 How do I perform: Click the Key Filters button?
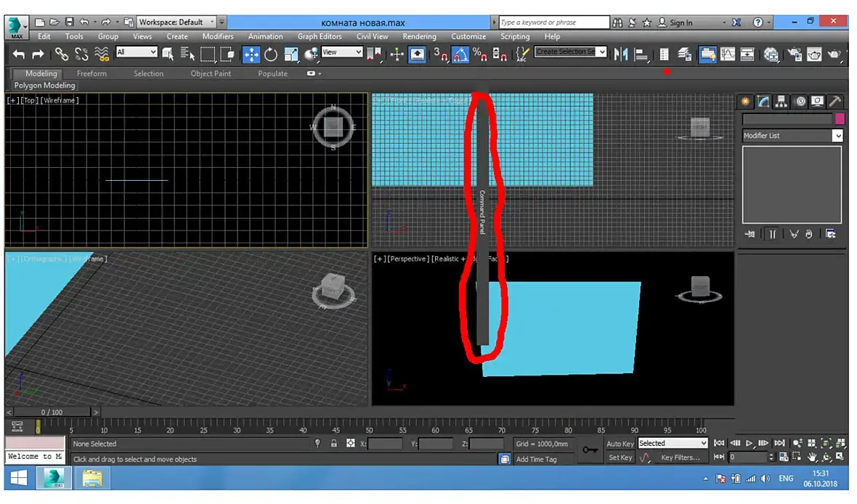point(680,458)
